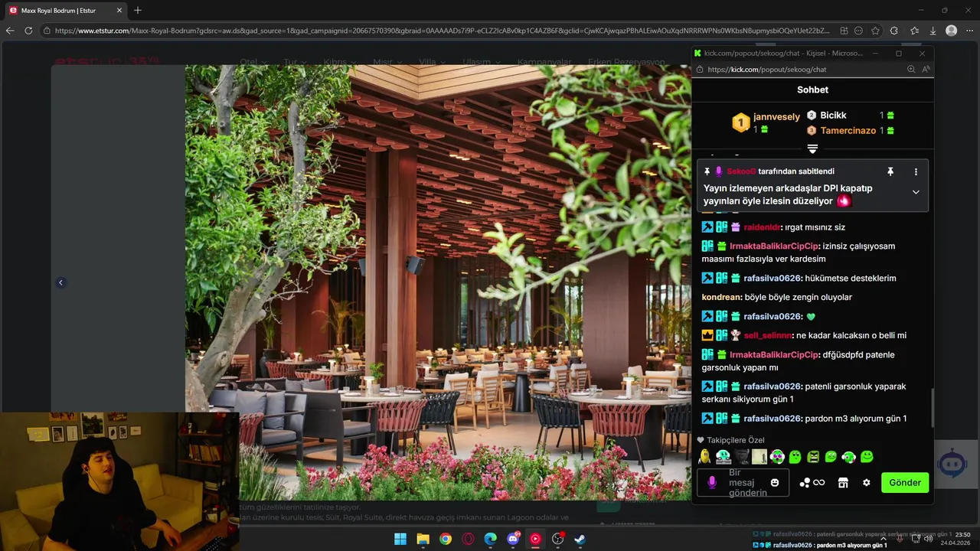Screen dimensions: 980x551
Task: Click the chat scrollbar thumb
Action: pos(932,408)
